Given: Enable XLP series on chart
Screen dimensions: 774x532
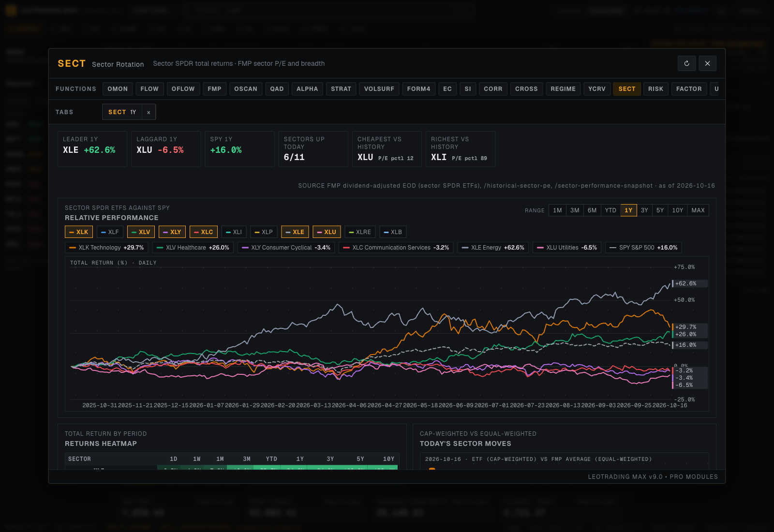Looking at the screenshot, I should click(x=264, y=232).
